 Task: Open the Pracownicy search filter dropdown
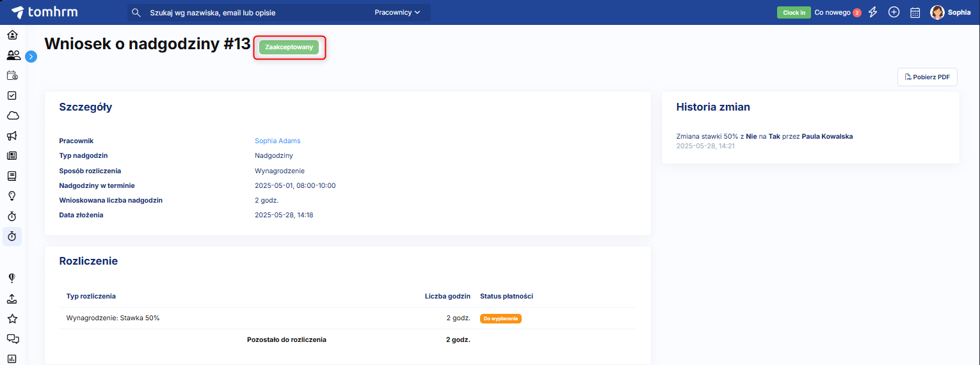click(398, 12)
